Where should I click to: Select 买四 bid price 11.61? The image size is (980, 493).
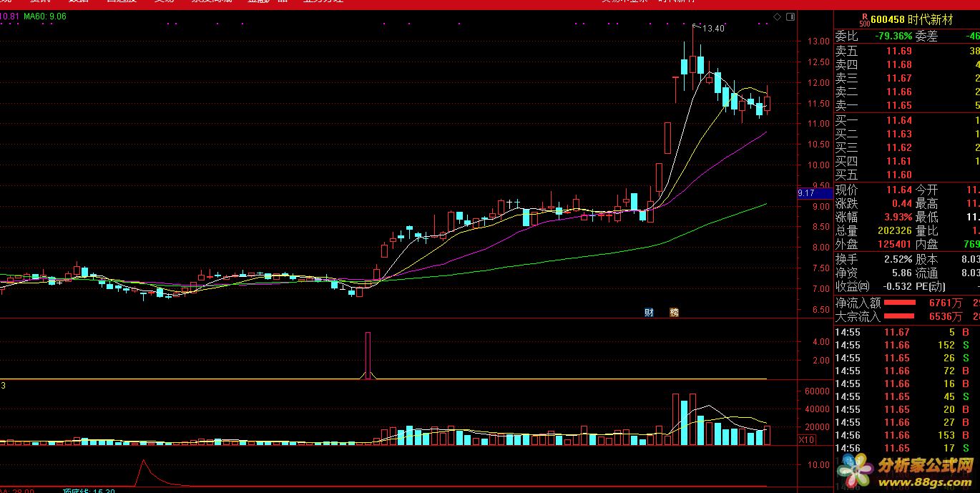(899, 161)
